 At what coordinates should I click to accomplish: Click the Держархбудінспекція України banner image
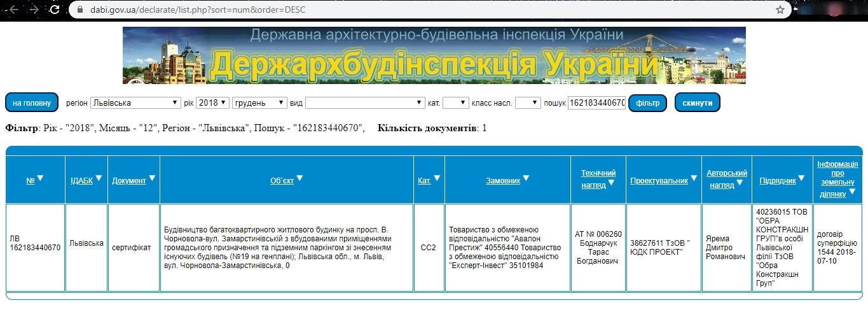434,55
